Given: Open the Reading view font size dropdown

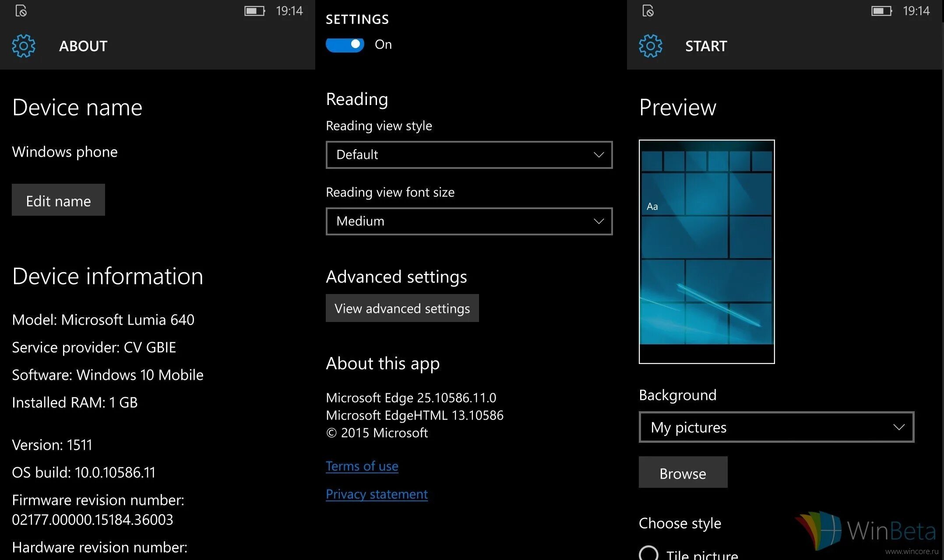Looking at the screenshot, I should click(x=469, y=221).
